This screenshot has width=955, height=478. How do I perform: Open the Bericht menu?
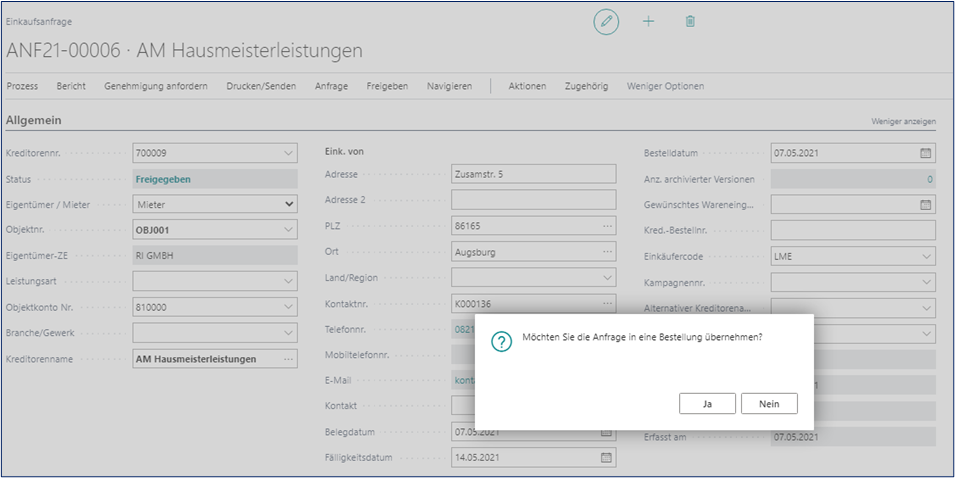(71, 86)
